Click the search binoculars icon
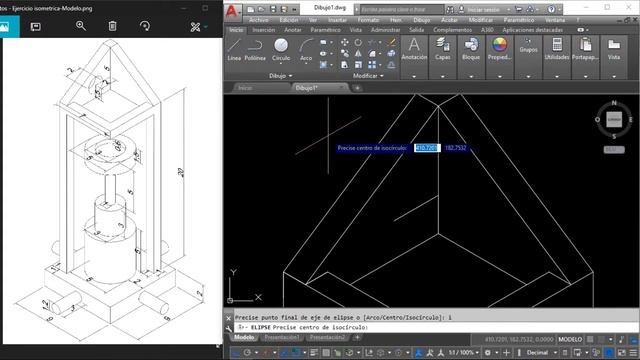 tap(450, 9)
